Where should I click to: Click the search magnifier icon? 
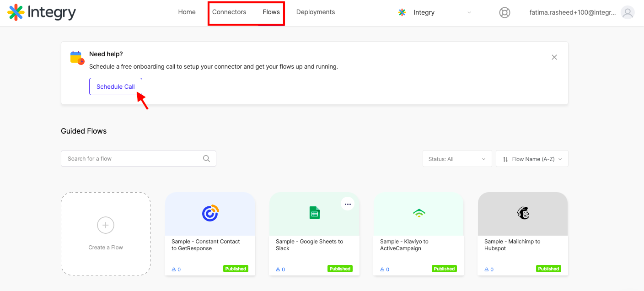pyautogui.click(x=206, y=159)
